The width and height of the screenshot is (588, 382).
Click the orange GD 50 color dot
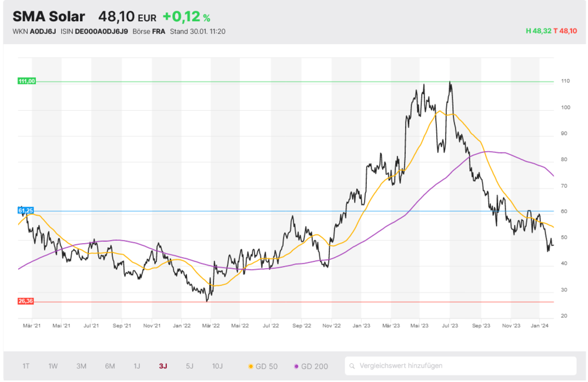tap(250, 367)
